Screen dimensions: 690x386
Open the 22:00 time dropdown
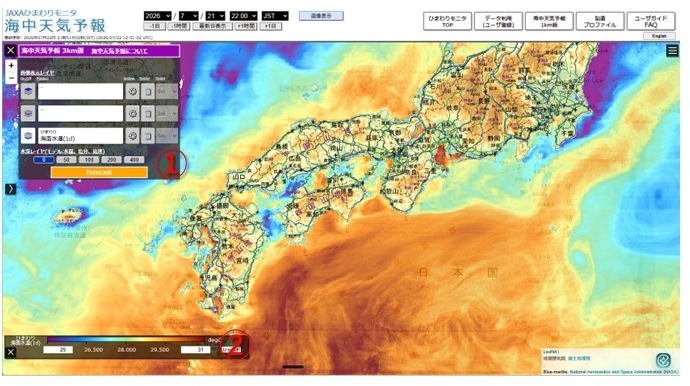pyautogui.click(x=243, y=16)
